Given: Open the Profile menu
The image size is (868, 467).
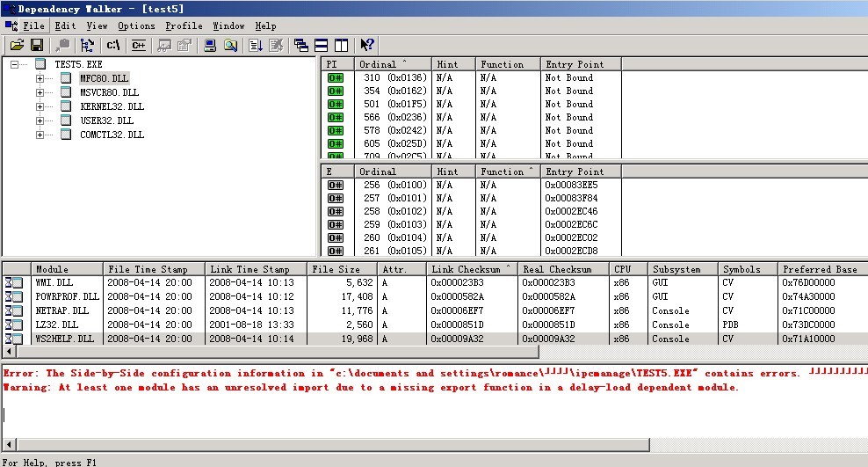Looking at the screenshot, I should (184, 26).
